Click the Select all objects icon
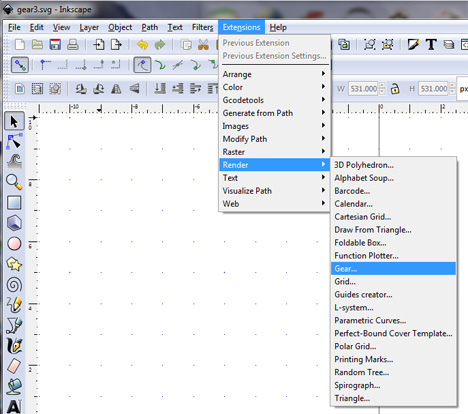The height and width of the screenshot is (414, 468). pyautogui.click(x=20, y=89)
